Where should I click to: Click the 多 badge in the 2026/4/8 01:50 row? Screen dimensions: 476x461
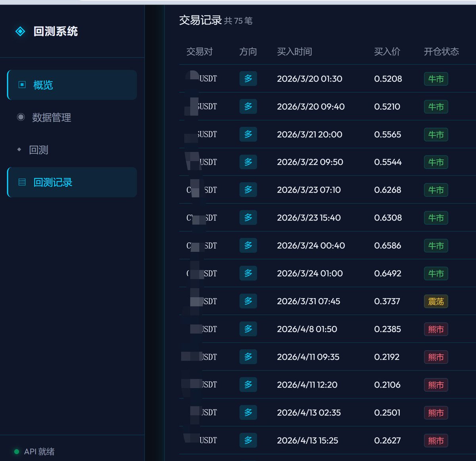tap(248, 329)
